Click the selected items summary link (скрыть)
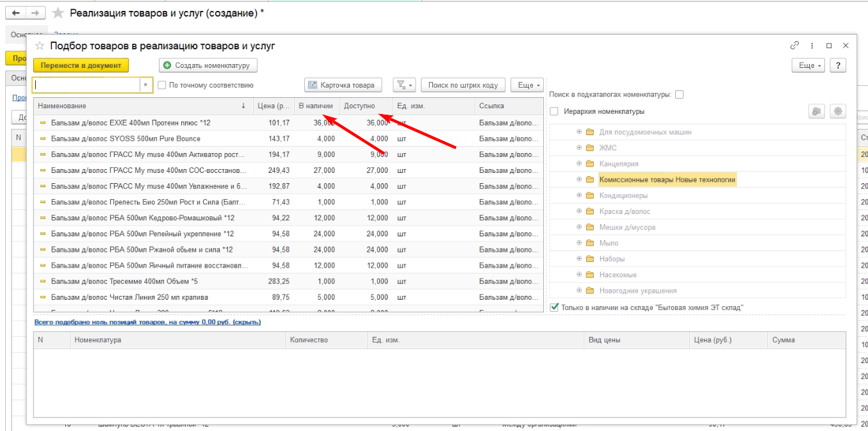868x431 pixels. (147, 322)
